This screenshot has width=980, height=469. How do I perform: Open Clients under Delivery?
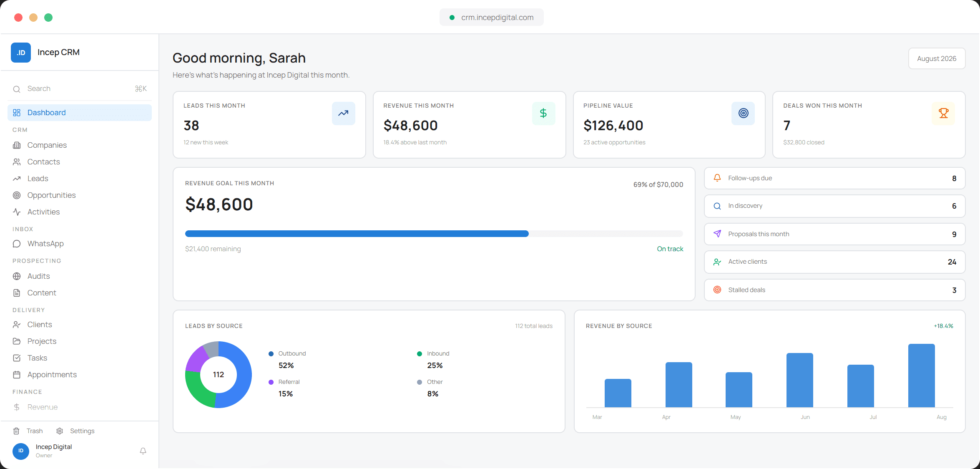click(80, 325)
